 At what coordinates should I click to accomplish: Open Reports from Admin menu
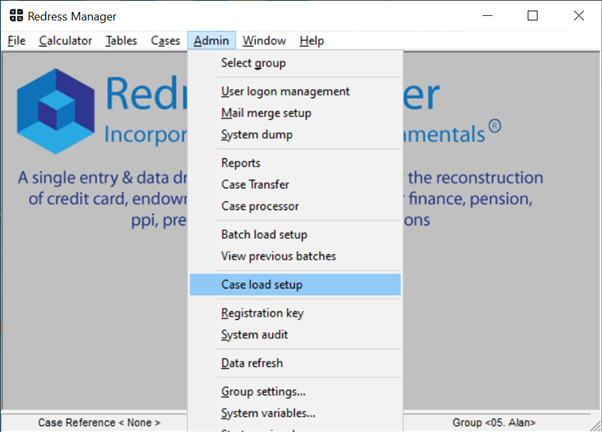[x=295, y=163]
